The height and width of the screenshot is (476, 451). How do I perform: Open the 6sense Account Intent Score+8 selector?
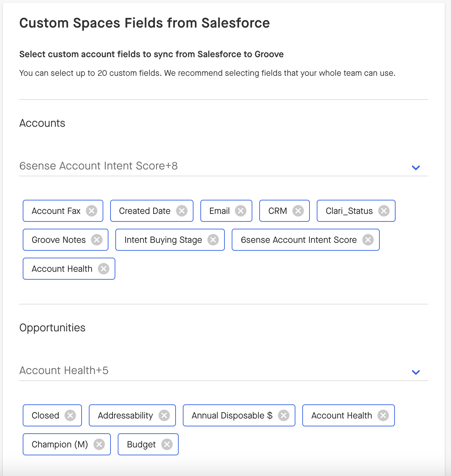tap(224, 166)
